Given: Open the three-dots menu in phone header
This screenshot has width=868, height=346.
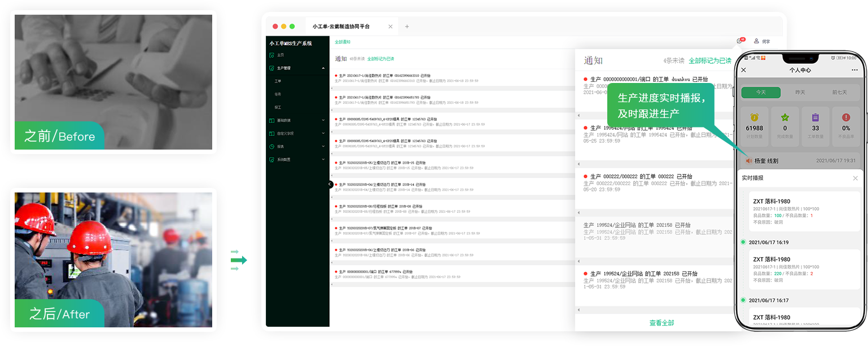Looking at the screenshot, I should pos(854,70).
